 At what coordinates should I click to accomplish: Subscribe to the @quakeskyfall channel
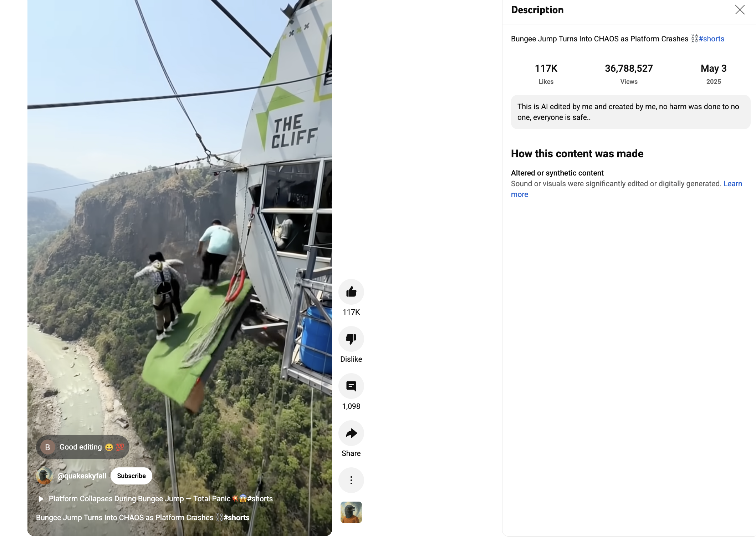131,476
